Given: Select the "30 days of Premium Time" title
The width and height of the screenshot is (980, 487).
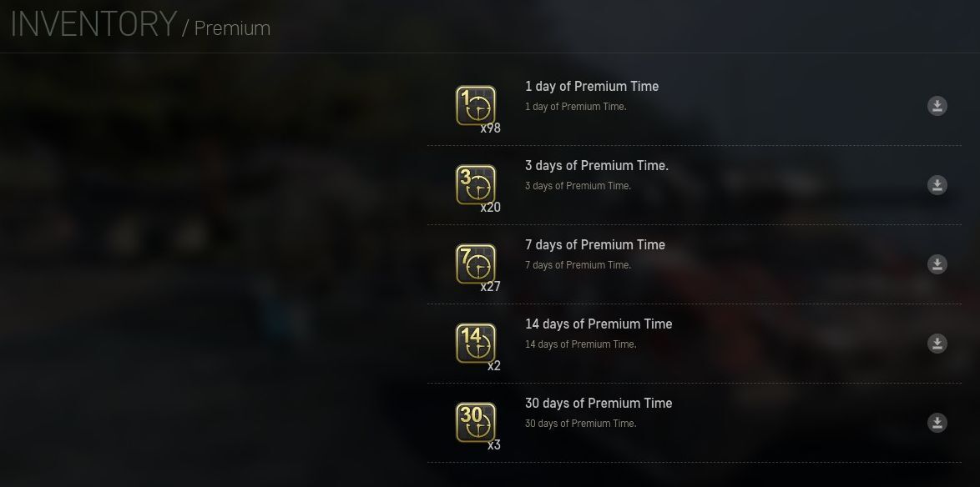Looking at the screenshot, I should (x=599, y=404).
